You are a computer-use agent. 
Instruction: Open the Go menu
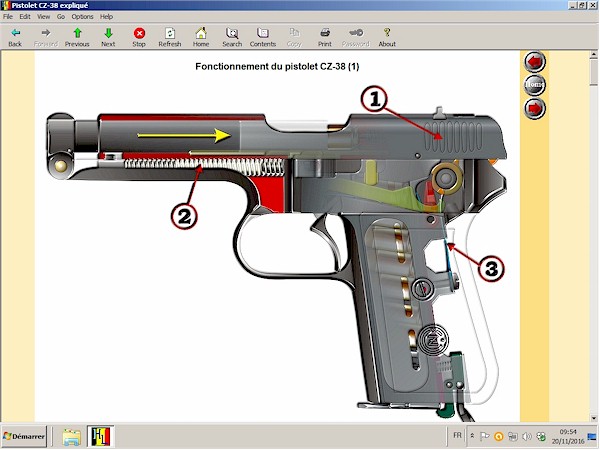click(61, 16)
